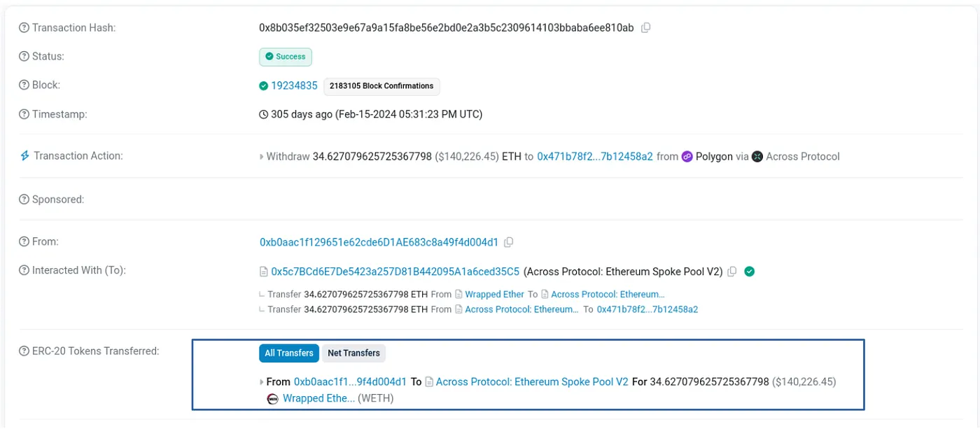This screenshot has height=429, width=980.
Task: Click the contract document icon beside Wrapped Ether
Action: click(458, 294)
